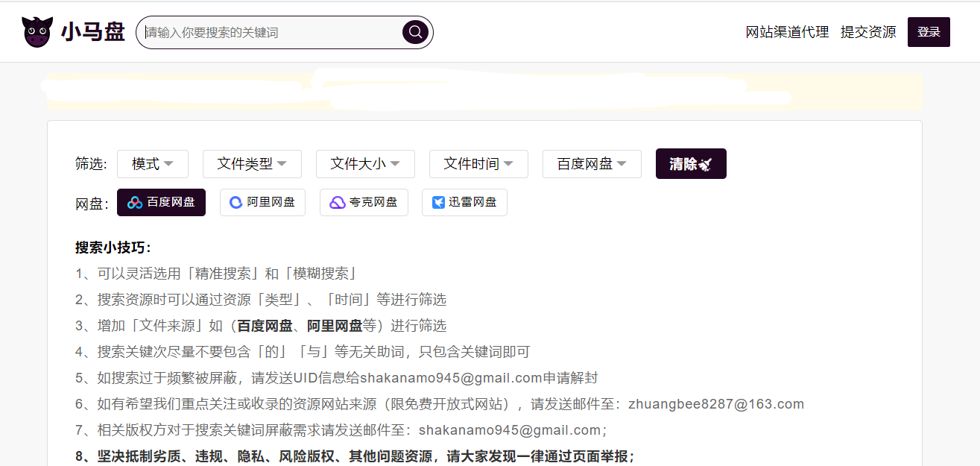Click the broom icon inside 清除 button
The width and height of the screenshot is (980, 466).
(706, 163)
